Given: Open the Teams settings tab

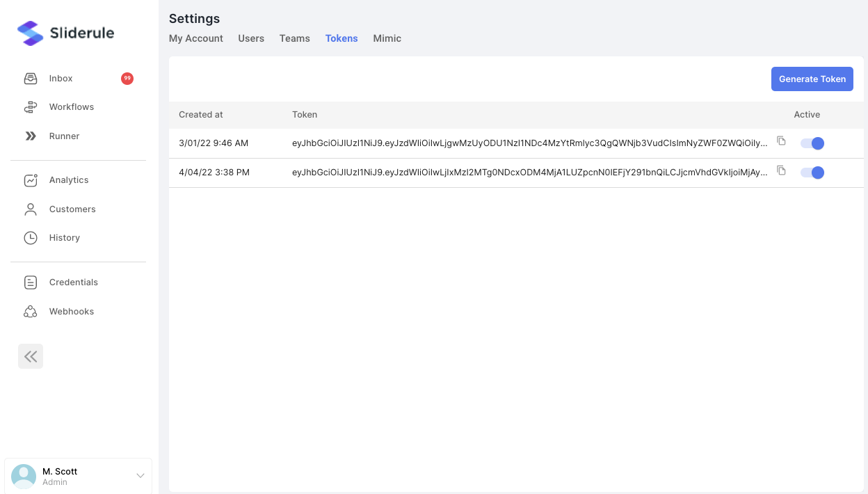Looking at the screenshot, I should pyautogui.click(x=295, y=38).
